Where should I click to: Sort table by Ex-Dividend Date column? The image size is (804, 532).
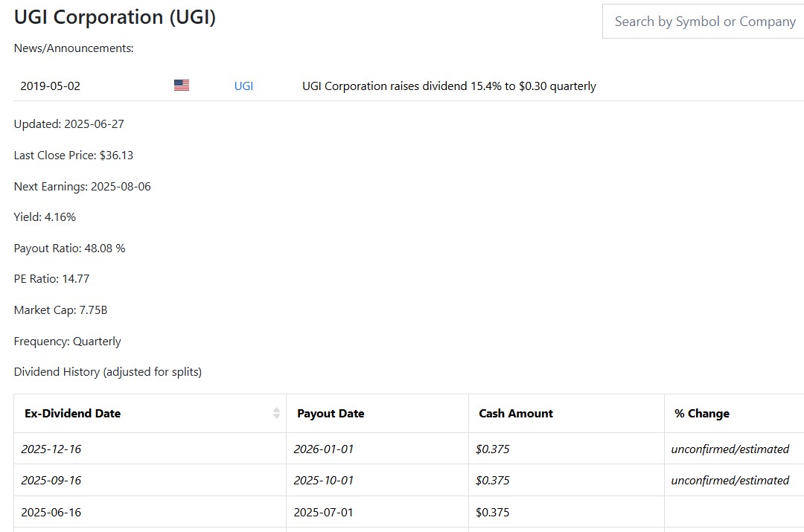pyautogui.click(x=73, y=413)
